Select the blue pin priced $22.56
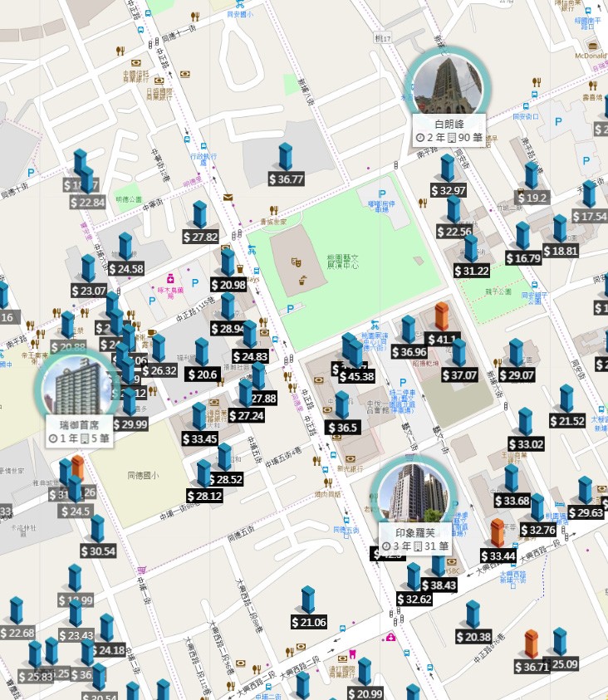Image resolution: width=608 pixels, height=700 pixels. [454, 209]
